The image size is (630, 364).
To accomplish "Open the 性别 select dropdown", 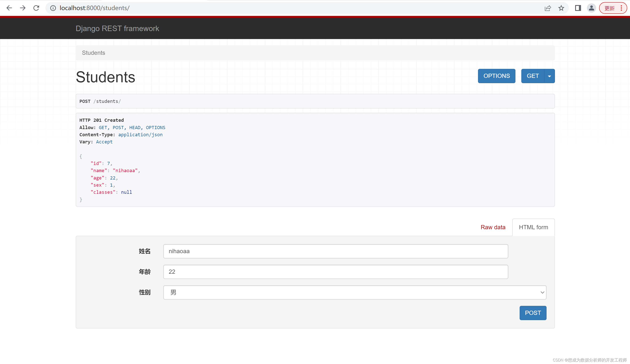I will [354, 292].
